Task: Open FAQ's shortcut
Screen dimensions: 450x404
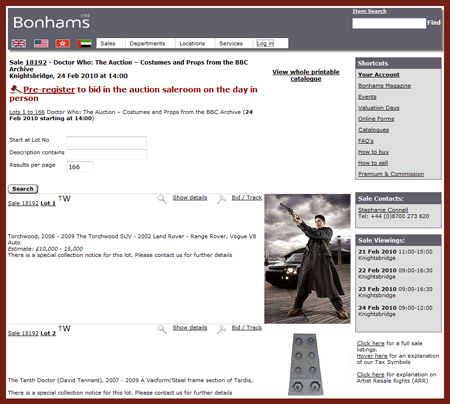Action: pos(366,141)
